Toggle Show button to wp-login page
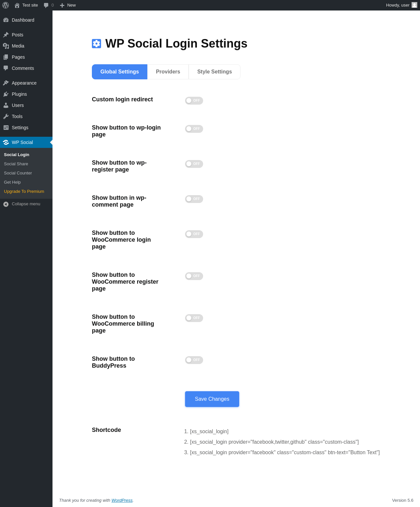Screen dimensions: 420x507 [194, 129]
